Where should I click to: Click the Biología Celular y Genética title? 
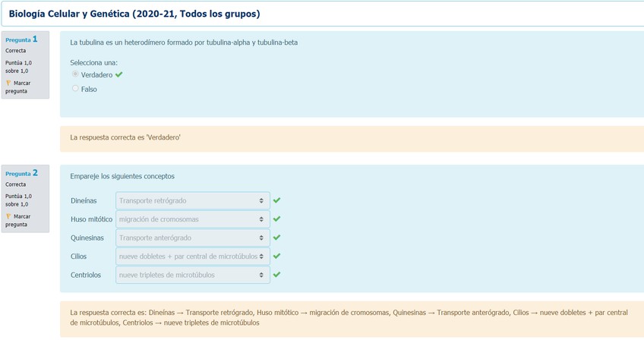tap(134, 14)
